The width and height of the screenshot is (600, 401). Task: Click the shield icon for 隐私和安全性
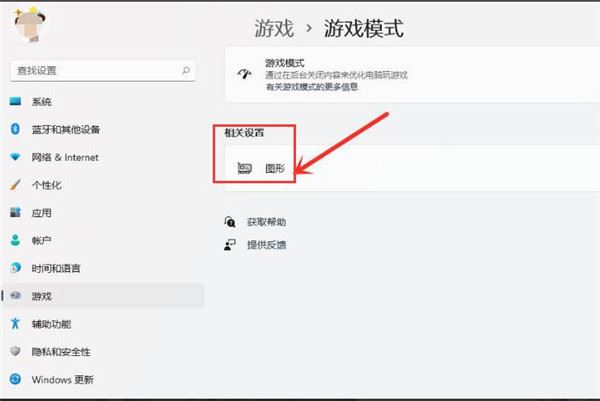(15, 352)
